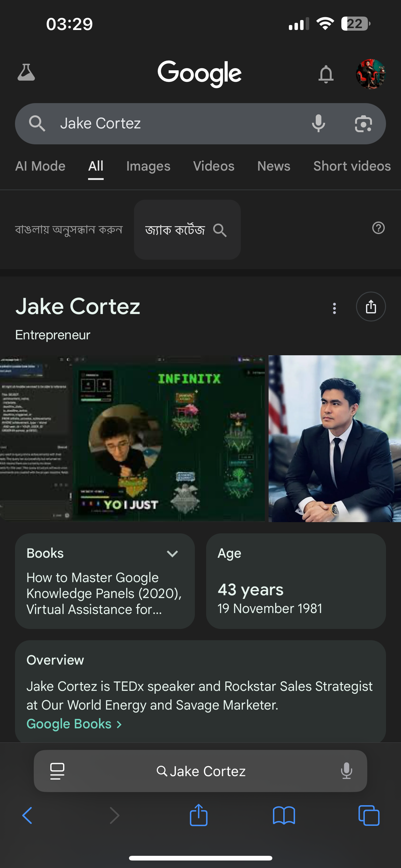401x868 pixels.
Task: Open Google Lens camera search
Action: click(363, 124)
